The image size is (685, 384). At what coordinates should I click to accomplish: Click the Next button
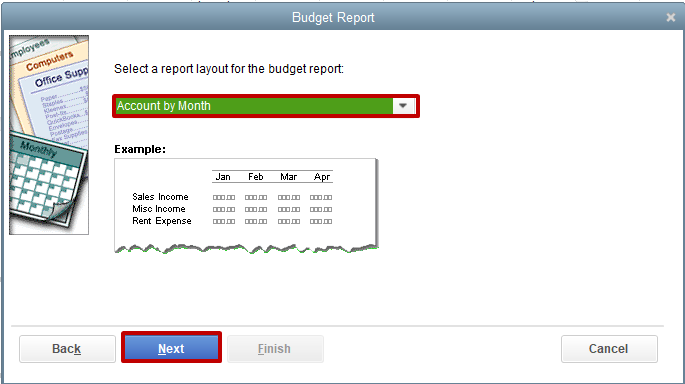coord(171,348)
